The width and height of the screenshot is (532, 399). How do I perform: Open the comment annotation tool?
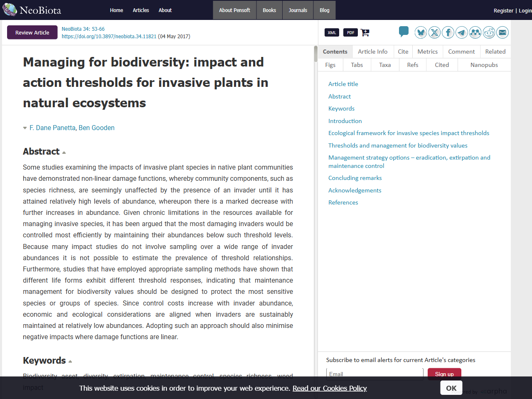[x=403, y=31]
